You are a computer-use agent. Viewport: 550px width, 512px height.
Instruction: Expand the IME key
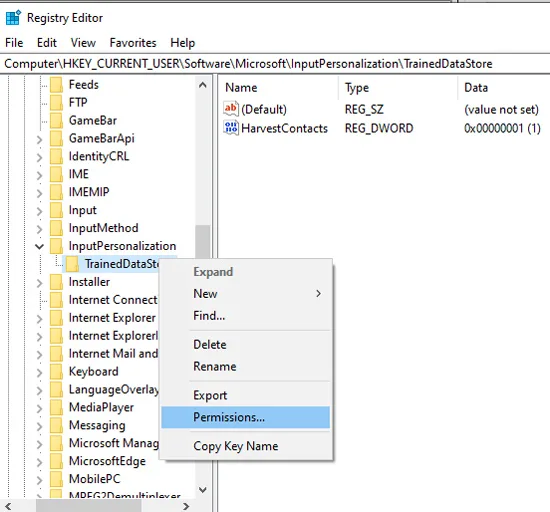pos(39,175)
